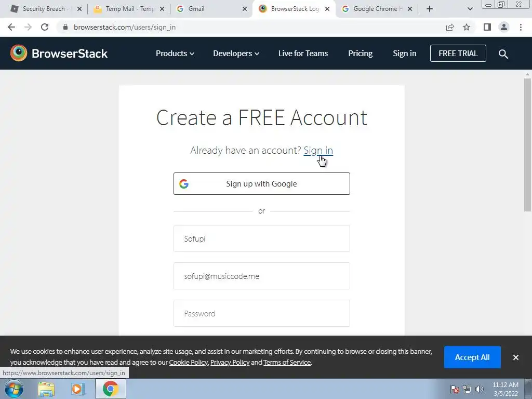Open the Privacy Policy link
The image size is (532, 399).
230,362
